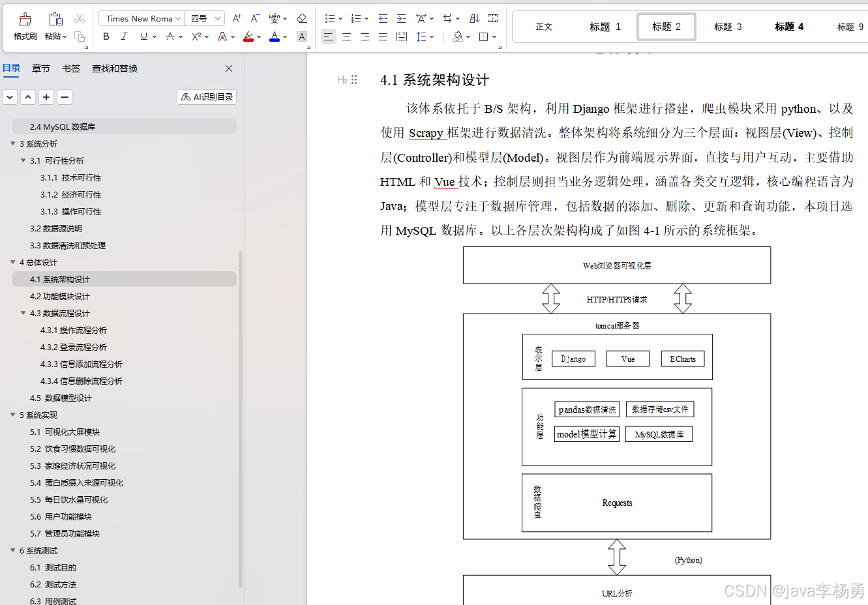
Task: Center align text
Action: click(346, 37)
